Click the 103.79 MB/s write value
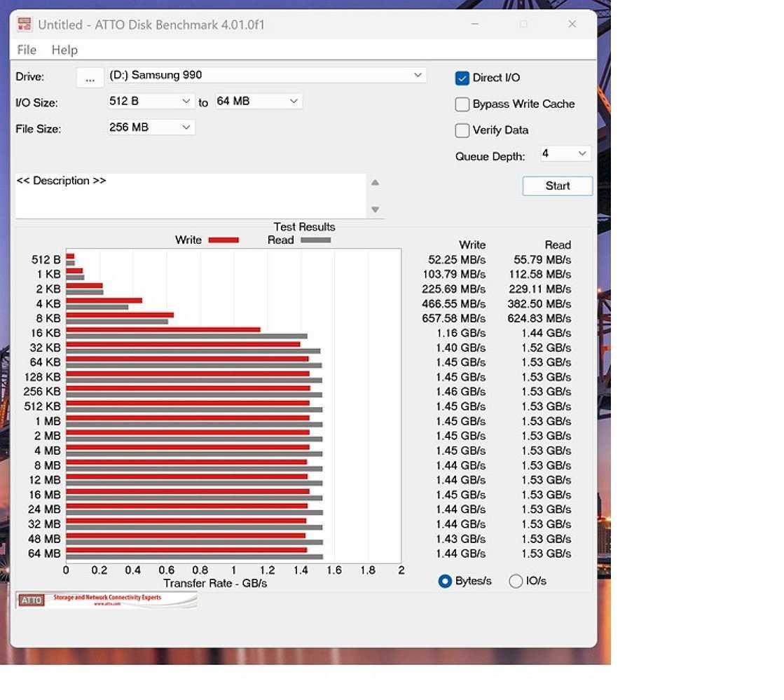The height and width of the screenshot is (700, 784). 454,275
